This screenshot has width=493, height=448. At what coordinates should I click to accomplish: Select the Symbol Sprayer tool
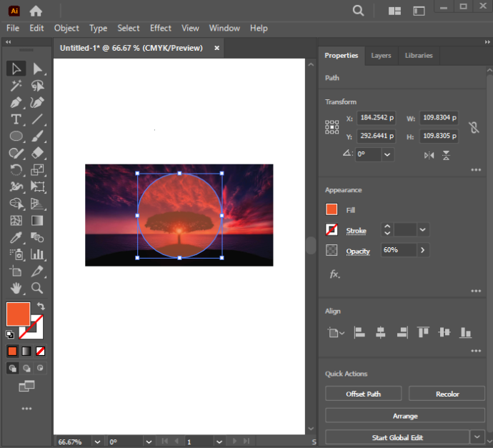click(16, 254)
